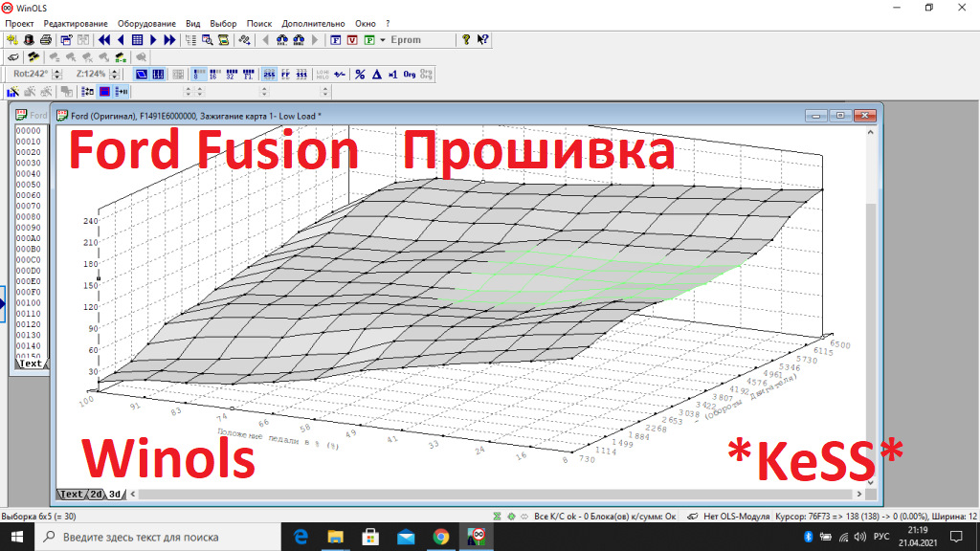Toggle hexadecimal FF number display
980x551 pixels.
coord(285,75)
